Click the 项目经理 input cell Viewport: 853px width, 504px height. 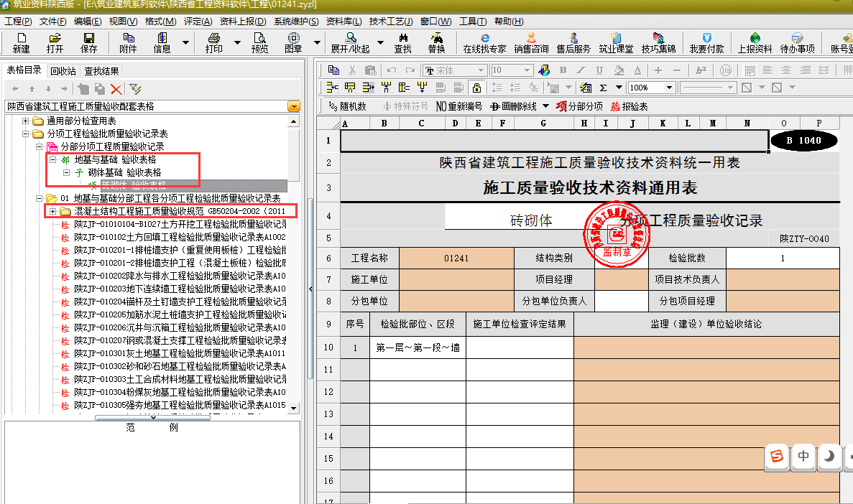point(621,279)
